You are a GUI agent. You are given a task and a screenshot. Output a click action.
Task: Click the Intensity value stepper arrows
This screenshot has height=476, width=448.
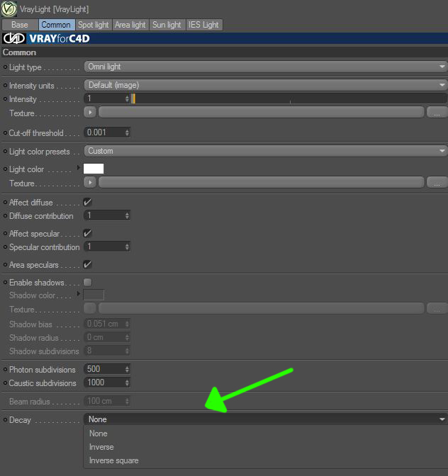[127, 98]
